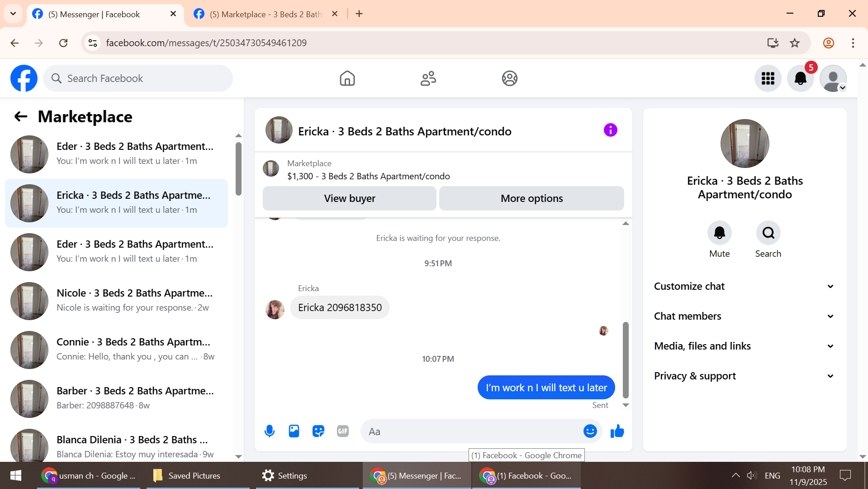Open the Home feed icon
This screenshot has height=489, width=868.
click(347, 78)
